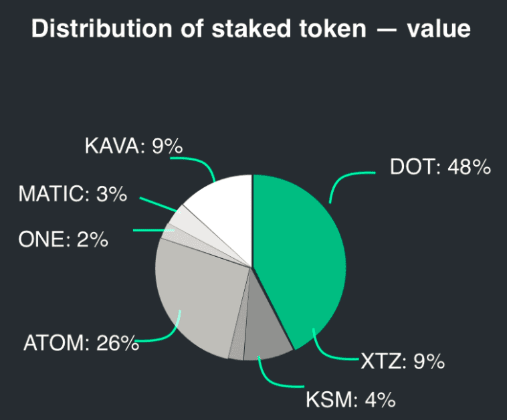Select the KSM: 4% label
This screenshot has height=420, width=507.
pos(350,400)
